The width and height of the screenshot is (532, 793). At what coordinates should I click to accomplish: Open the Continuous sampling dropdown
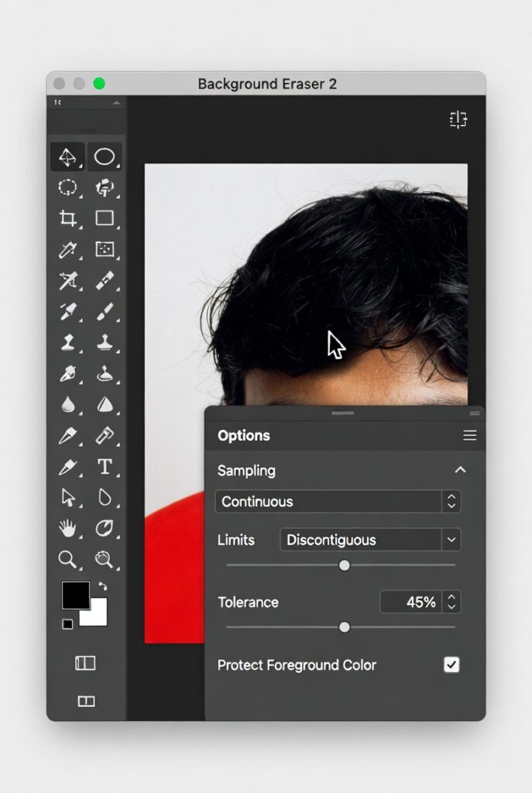(338, 501)
